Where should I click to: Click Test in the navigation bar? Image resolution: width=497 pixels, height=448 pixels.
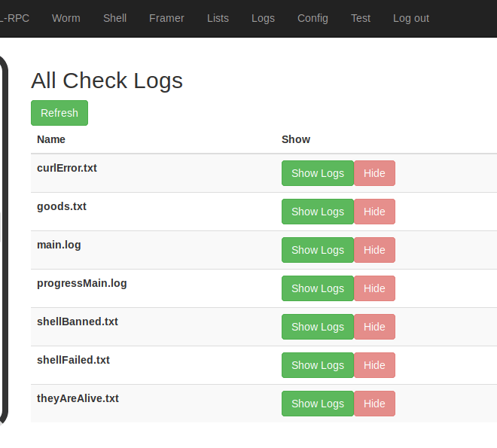pos(361,18)
